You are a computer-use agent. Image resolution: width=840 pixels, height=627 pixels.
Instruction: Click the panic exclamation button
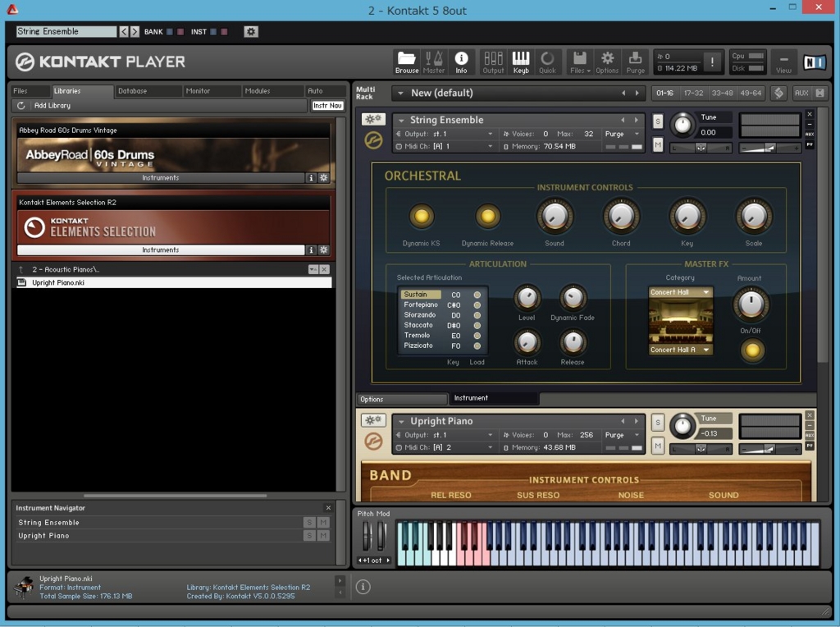coord(712,62)
